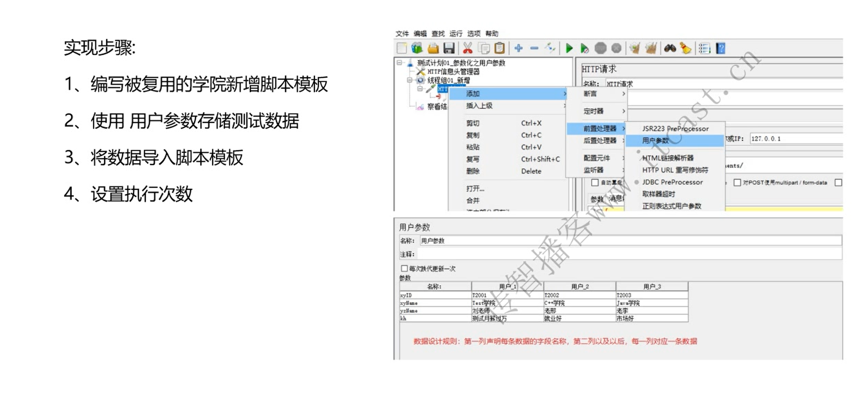Click the Open file folder icon

(x=433, y=48)
